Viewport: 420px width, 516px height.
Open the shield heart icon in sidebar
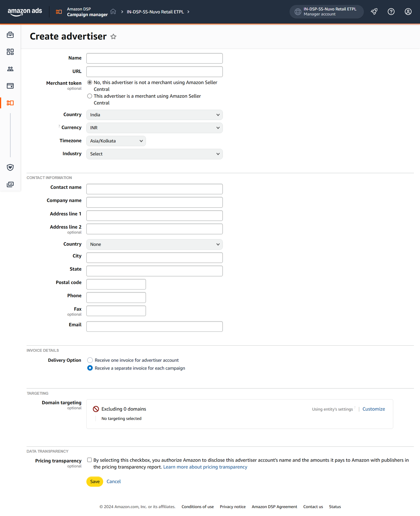[10, 167]
